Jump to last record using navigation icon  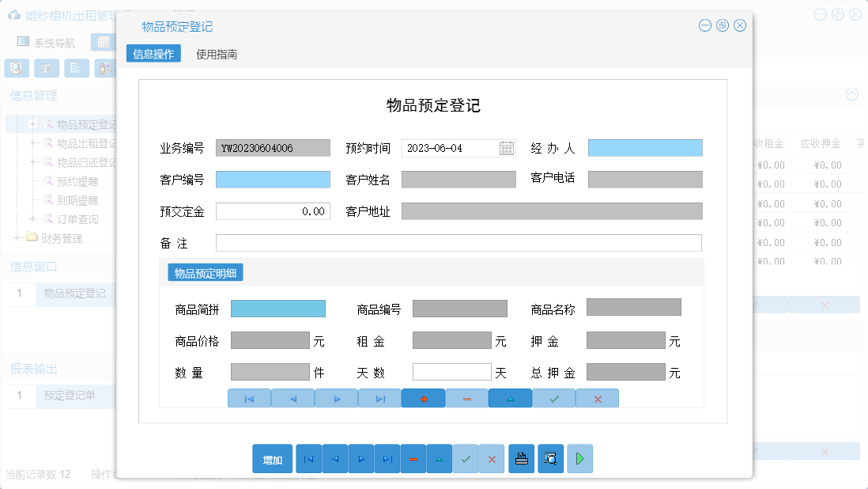(x=387, y=458)
